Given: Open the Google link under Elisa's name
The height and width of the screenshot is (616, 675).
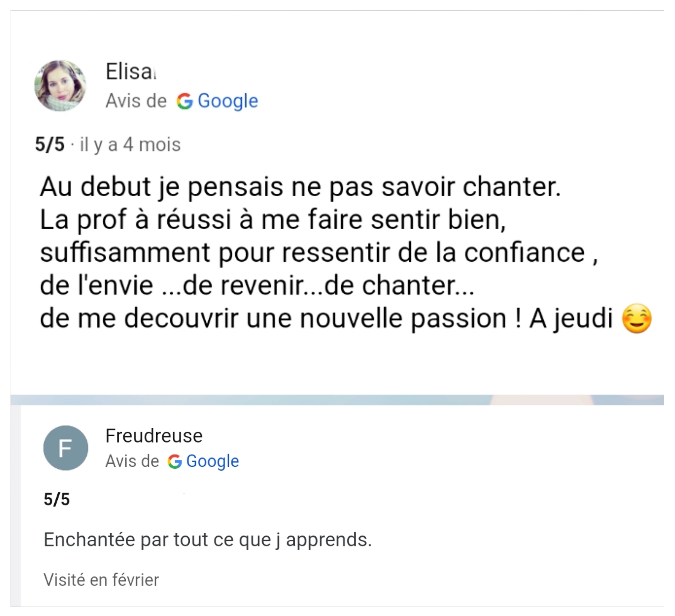Looking at the screenshot, I should (228, 101).
